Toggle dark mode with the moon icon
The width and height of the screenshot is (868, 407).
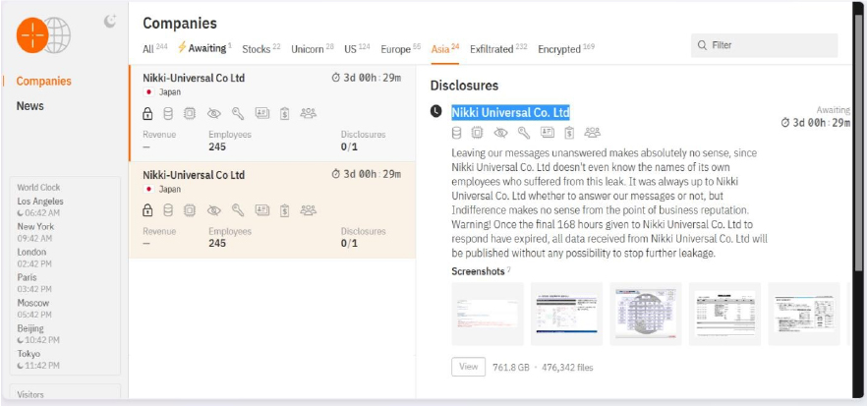pyautogui.click(x=110, y=21)
